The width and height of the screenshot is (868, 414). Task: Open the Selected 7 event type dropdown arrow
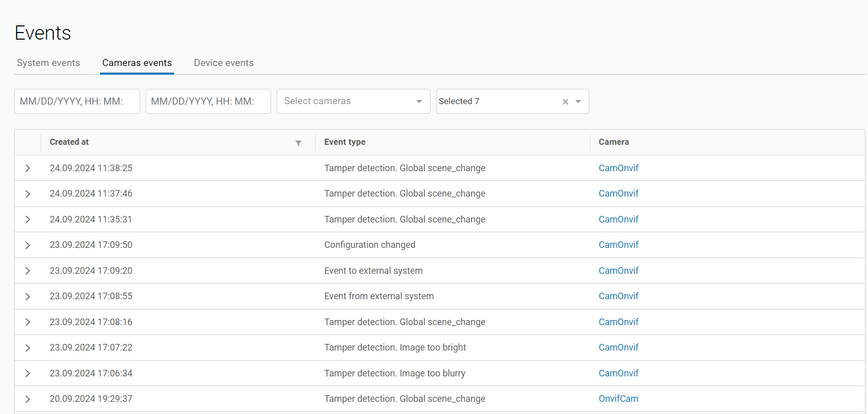pos(578,102)
